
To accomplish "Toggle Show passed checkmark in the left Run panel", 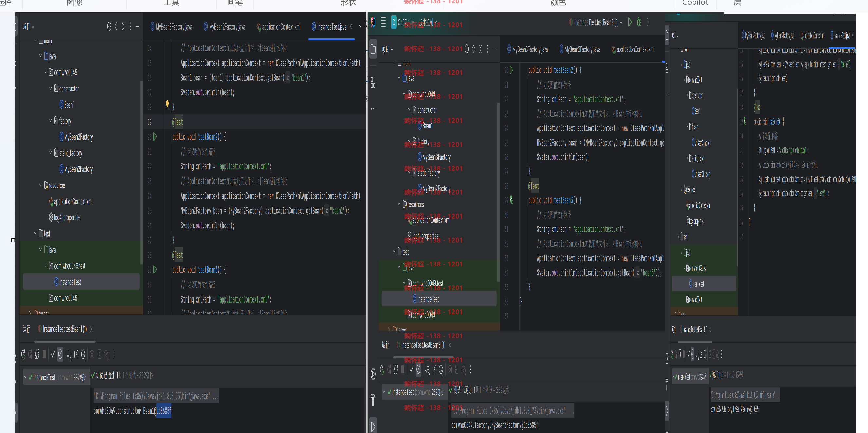I will 53,354.
